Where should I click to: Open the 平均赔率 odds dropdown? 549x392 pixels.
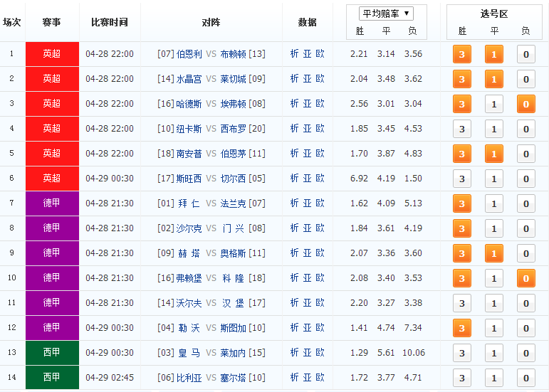coord(386,14)
